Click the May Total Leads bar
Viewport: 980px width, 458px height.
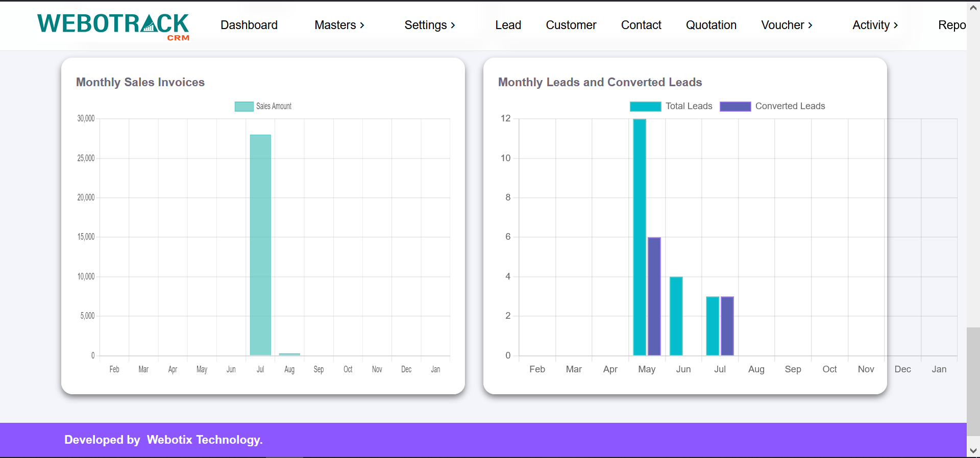[x=640, y=237]
